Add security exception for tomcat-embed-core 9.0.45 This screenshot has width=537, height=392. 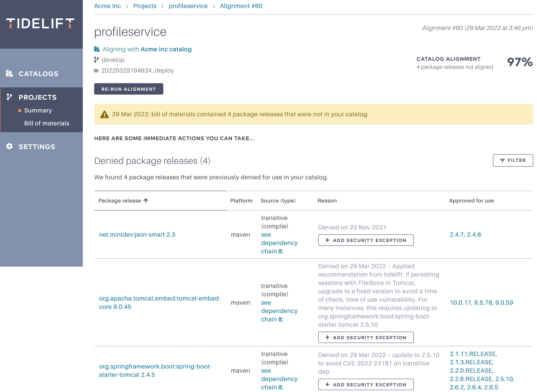tap(366, 337)
